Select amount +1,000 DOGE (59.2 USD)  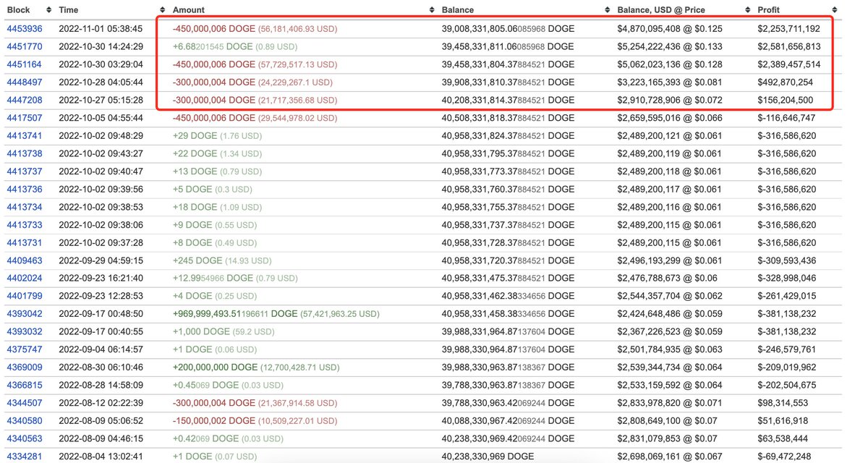coord(223,332)
